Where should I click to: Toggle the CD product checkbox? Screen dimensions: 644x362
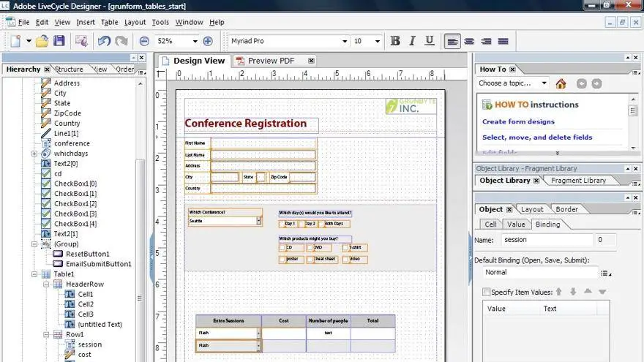pyautogui.click(x=282, y=248)
